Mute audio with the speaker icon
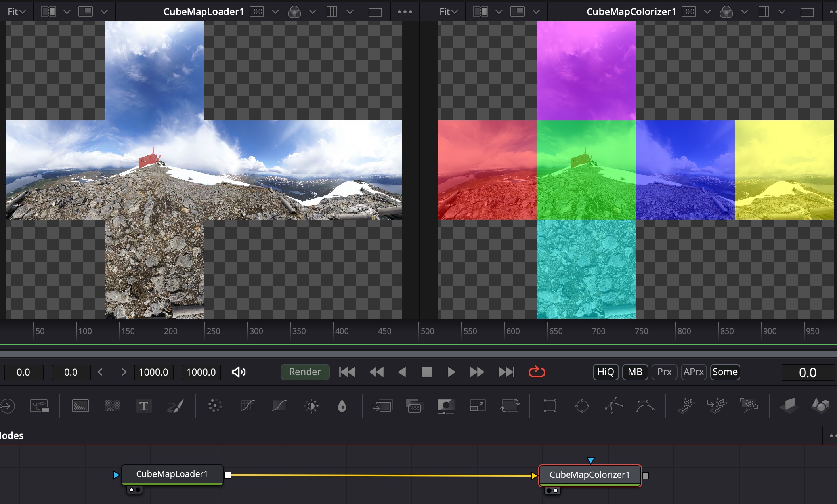This screenshot has width=837, height=504. coord(239,372)
